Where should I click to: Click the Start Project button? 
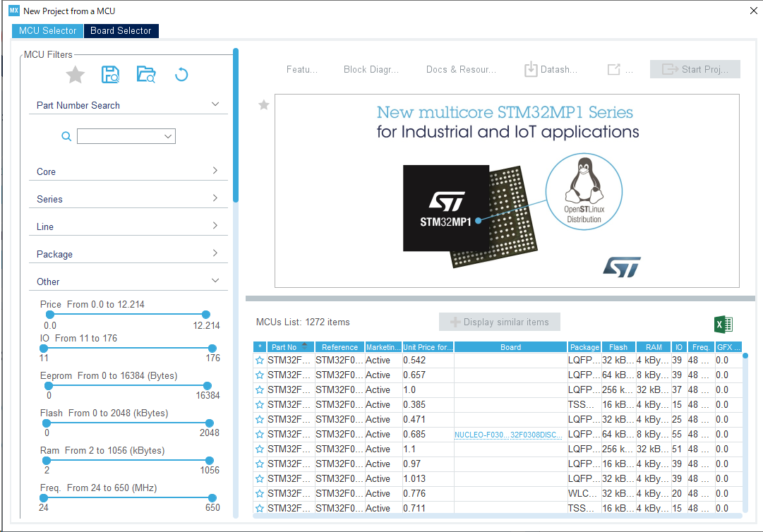click(695, 69)
